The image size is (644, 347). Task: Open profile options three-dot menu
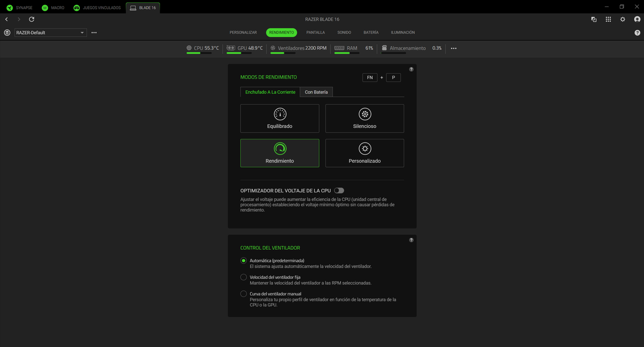tap(94, 32)
